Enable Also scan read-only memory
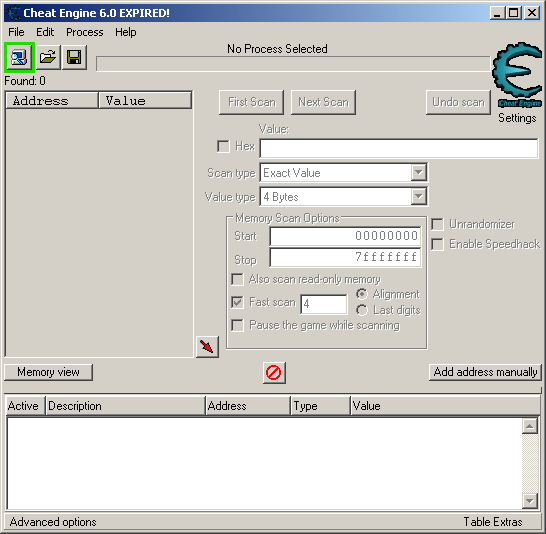 point(237,279)
